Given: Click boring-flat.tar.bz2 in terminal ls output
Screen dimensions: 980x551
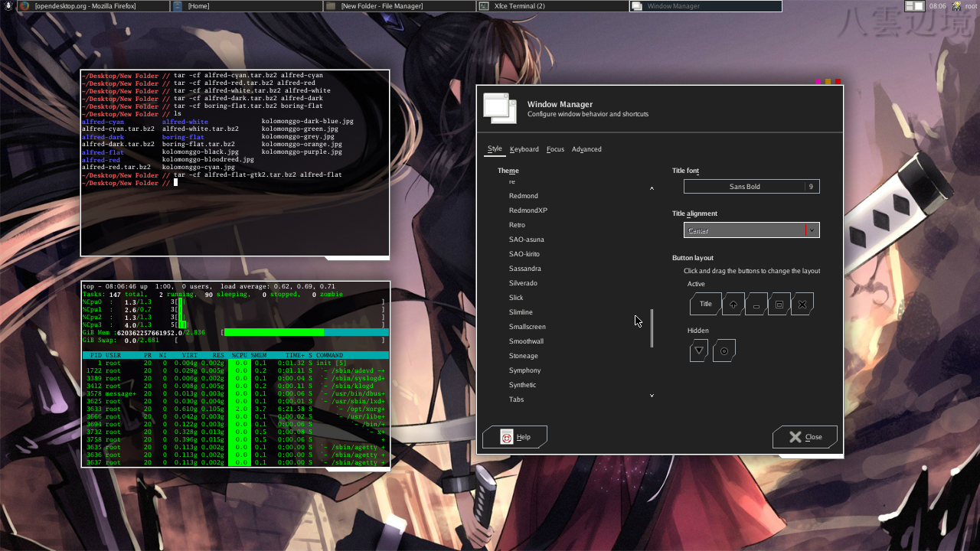Looking at the screenshot, I should pyautogui.click(x=198, y=145).
